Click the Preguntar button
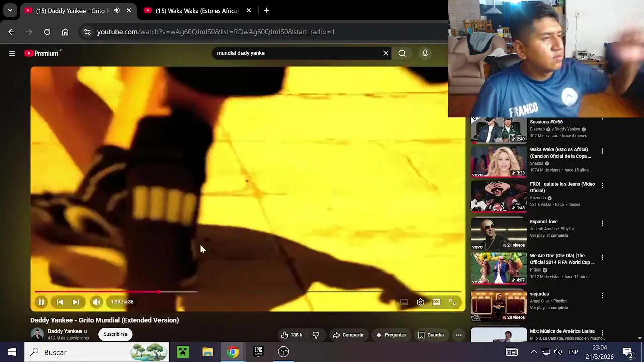The image size is (644, 362). coord(391,335)
